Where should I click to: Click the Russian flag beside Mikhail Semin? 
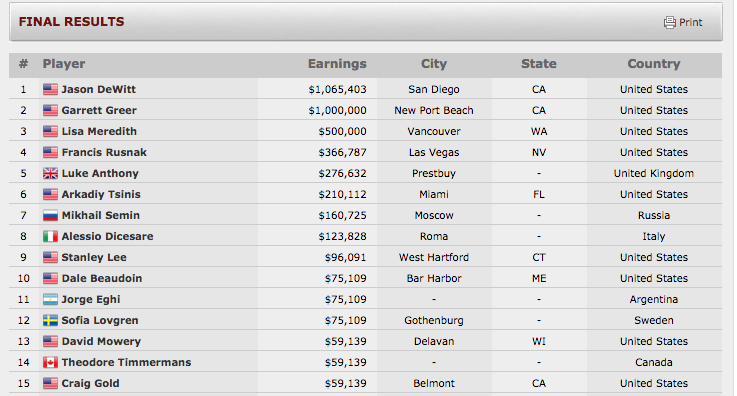pos(50,215)
